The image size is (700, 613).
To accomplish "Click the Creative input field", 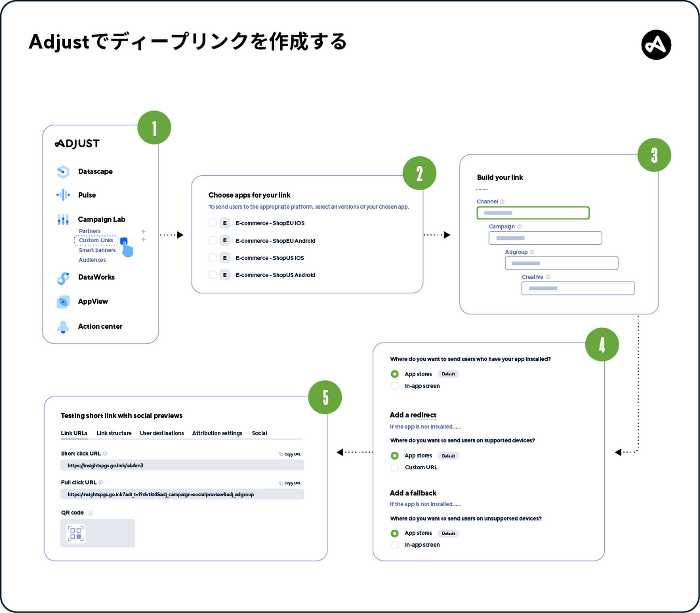I will click(578, 288).
